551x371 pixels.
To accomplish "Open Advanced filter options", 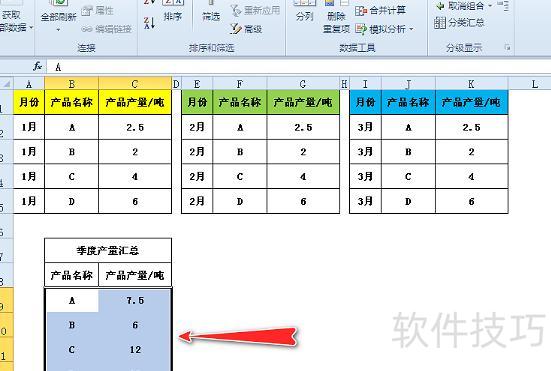I will 246,29.
